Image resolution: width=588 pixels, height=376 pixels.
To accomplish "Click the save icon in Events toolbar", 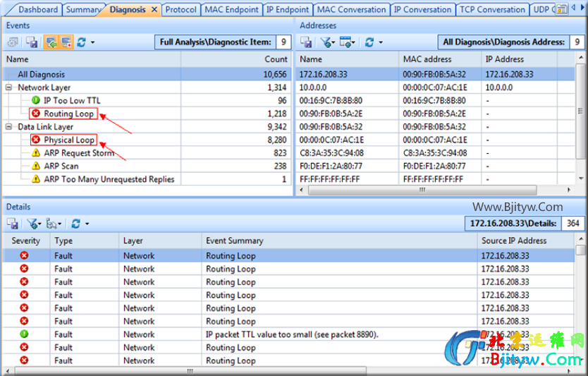I will click(x=31, y=42).
